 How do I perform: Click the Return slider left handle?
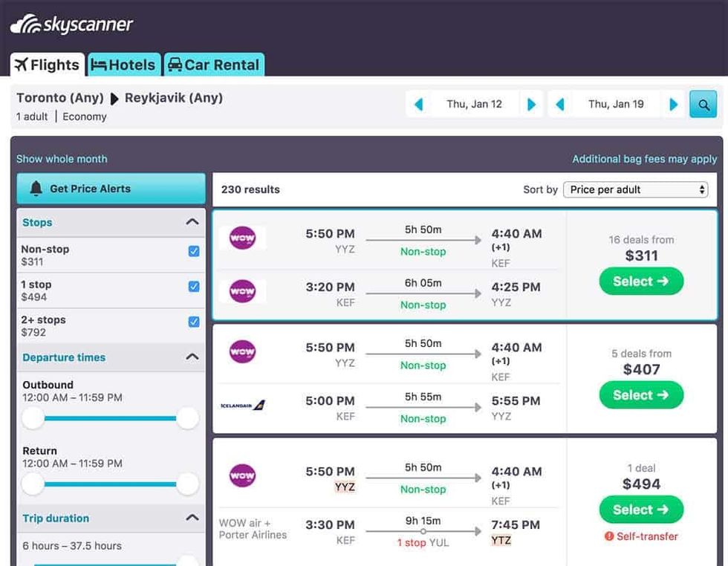click(x=33, y=484)
